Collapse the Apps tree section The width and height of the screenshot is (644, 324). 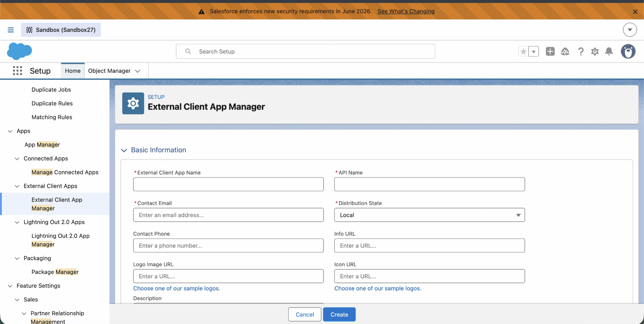coord(10,131)
